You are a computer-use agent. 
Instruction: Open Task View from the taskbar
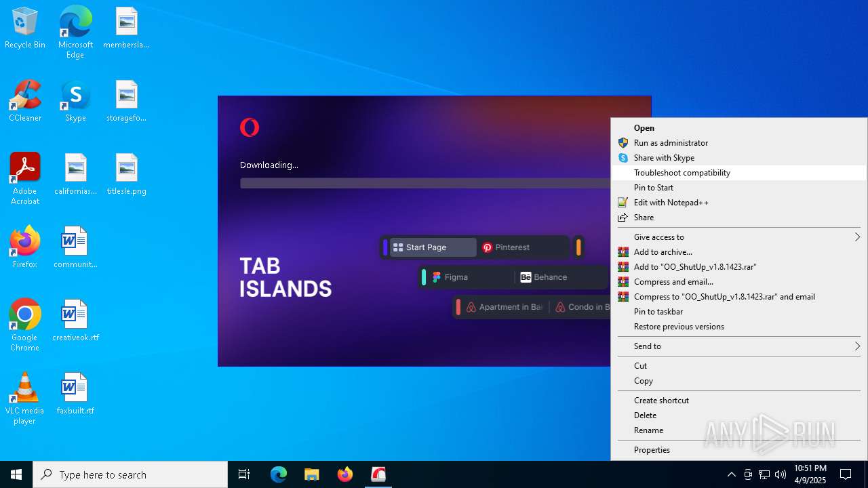(x=244, y=474)
